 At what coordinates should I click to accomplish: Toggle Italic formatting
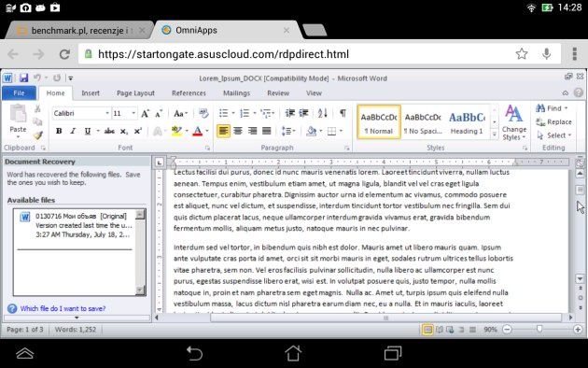(x=73, y=131)
